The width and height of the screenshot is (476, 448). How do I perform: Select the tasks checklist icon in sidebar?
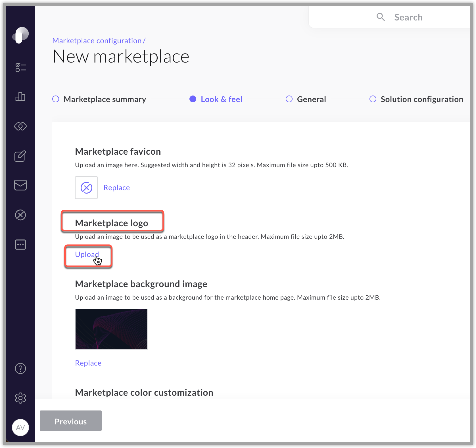click(20, 67)
